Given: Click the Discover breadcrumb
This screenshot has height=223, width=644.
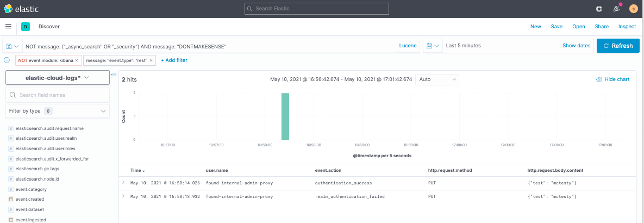Looking at the screenshot, I should click(49, 27).
